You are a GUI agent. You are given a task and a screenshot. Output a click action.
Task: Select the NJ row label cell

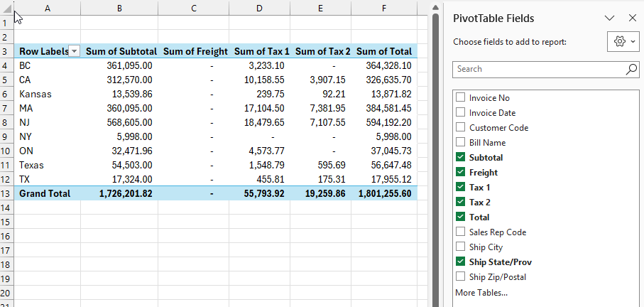click(x=48, y=122)
